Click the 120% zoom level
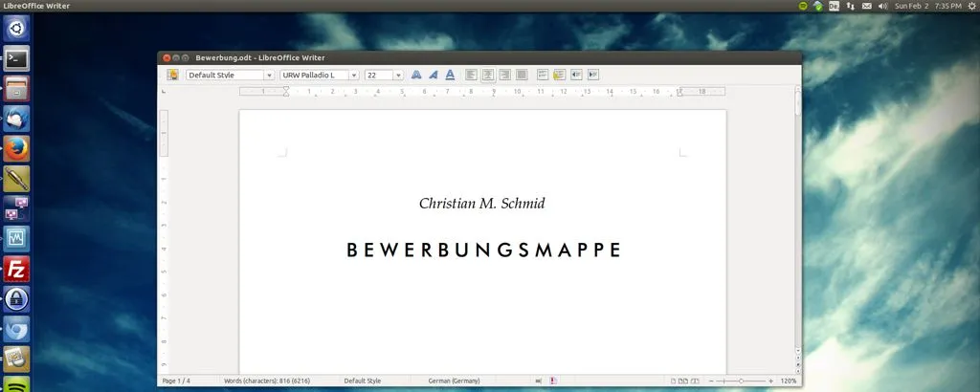980x392 pixels. coord(789,381)
